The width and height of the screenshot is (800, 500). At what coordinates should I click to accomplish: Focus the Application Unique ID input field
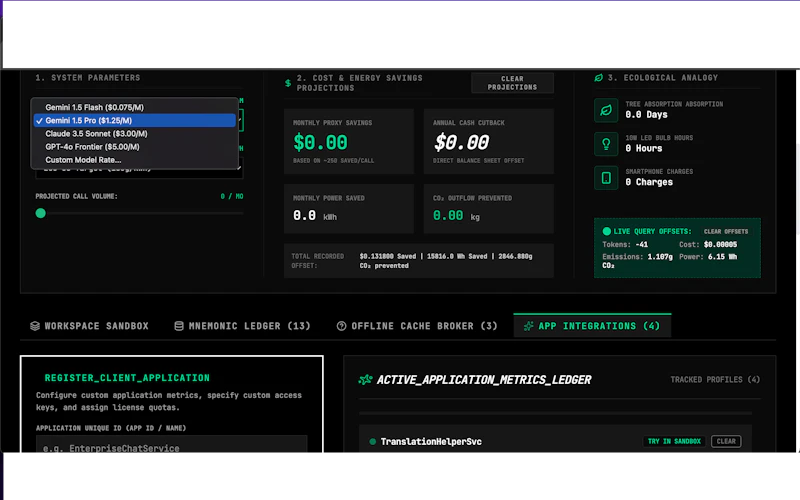171,444
